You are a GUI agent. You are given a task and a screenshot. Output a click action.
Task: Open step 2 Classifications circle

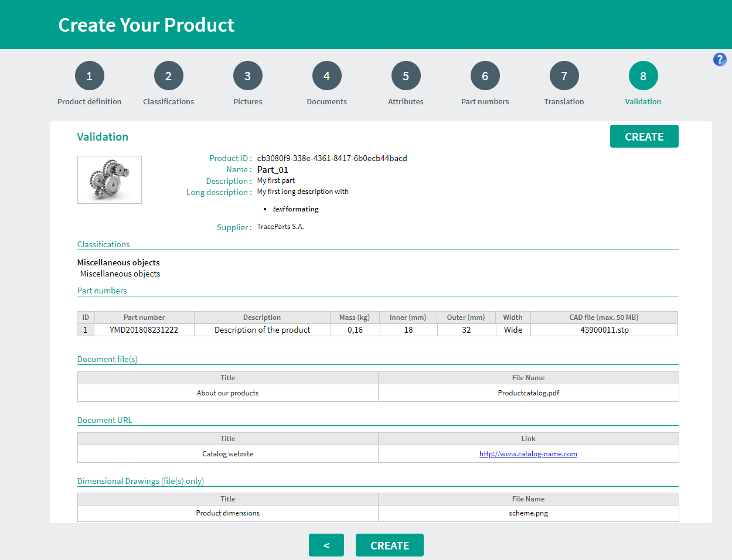click(x=168, y=76)
